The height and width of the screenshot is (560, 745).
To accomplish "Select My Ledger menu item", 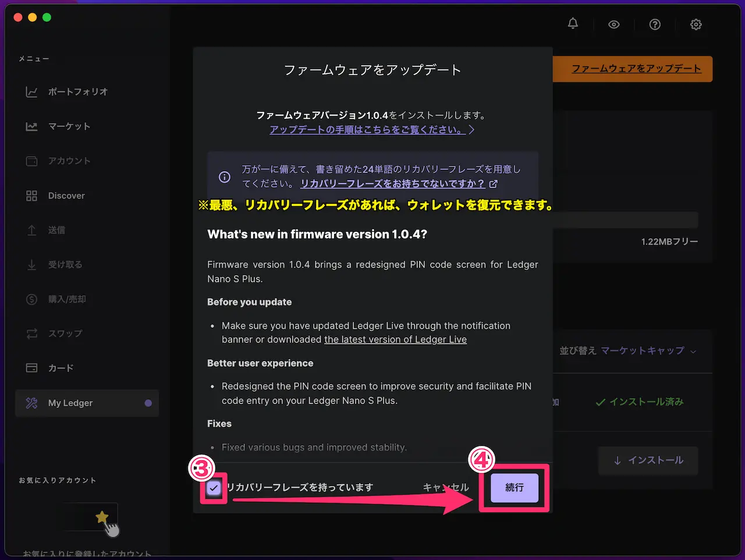I will pyautogui.click(x=87, y=403).
